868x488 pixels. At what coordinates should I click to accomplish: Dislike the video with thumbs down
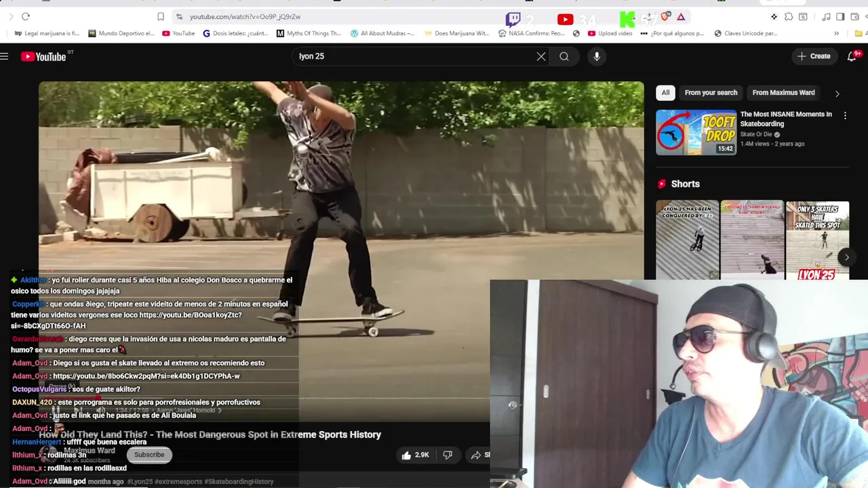coord(448,455)
